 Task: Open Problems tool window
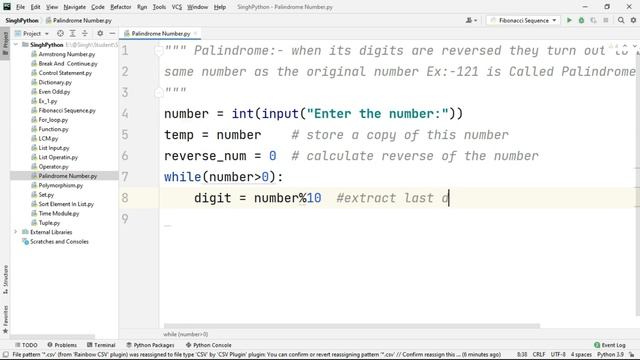(x=62, y=345)
